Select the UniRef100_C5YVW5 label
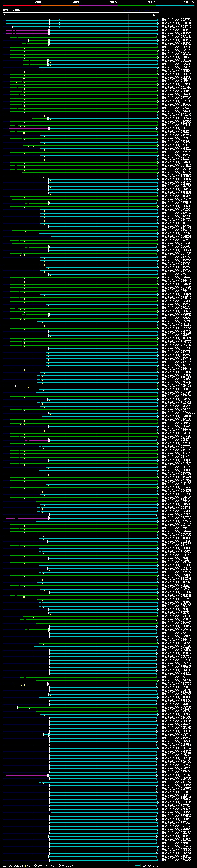 pos(176,535)
